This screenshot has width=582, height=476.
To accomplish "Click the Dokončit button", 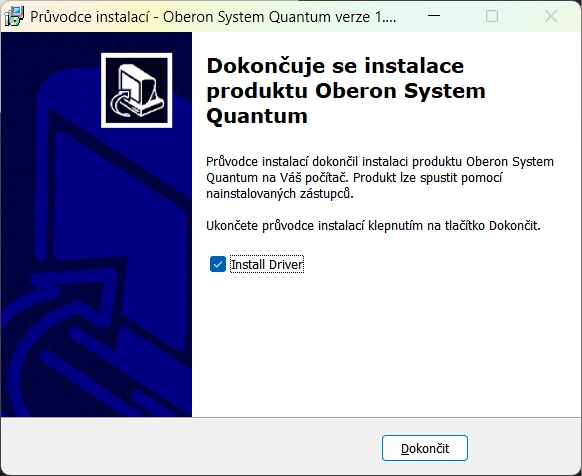I will (425, 448).
